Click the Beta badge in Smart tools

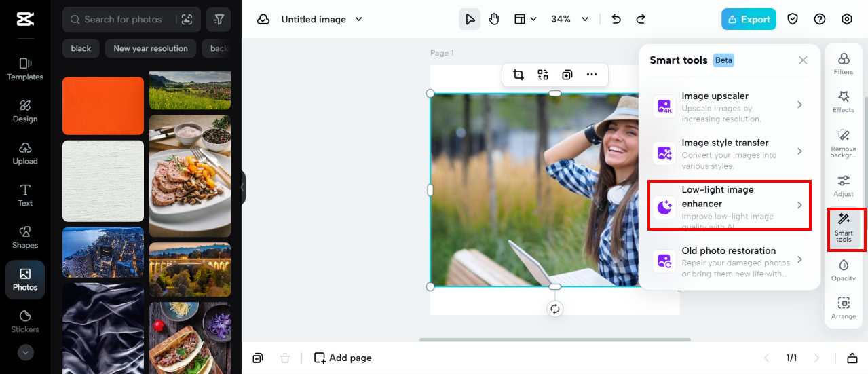click(723, 60)
